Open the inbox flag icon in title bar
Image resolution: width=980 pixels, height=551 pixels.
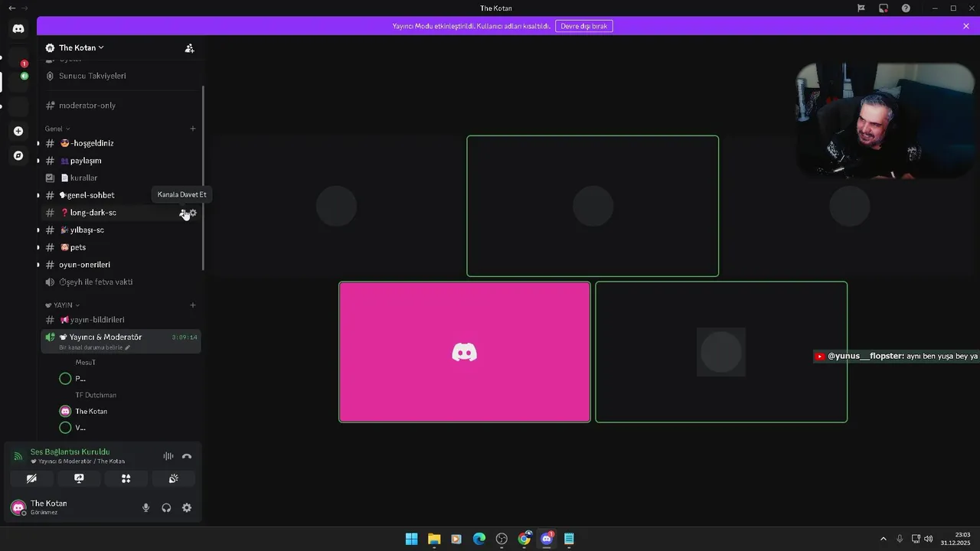coord(861,8)
